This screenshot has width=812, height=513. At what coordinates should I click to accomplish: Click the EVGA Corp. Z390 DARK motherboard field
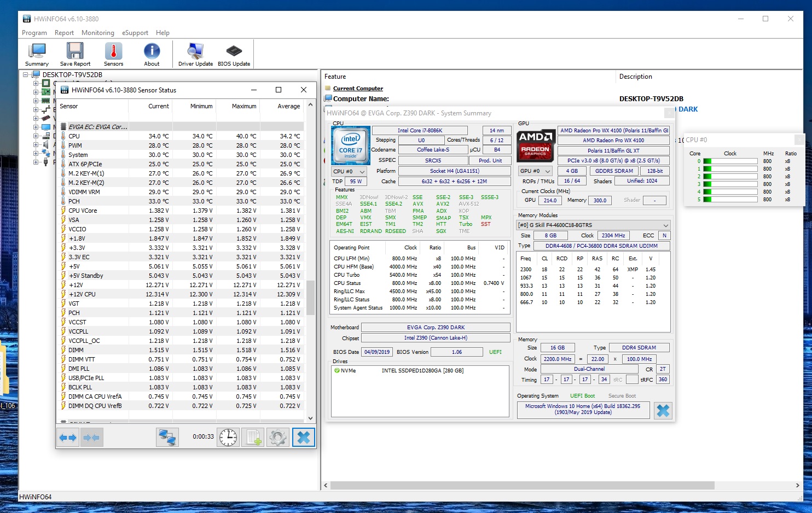(x=436, y=328)
